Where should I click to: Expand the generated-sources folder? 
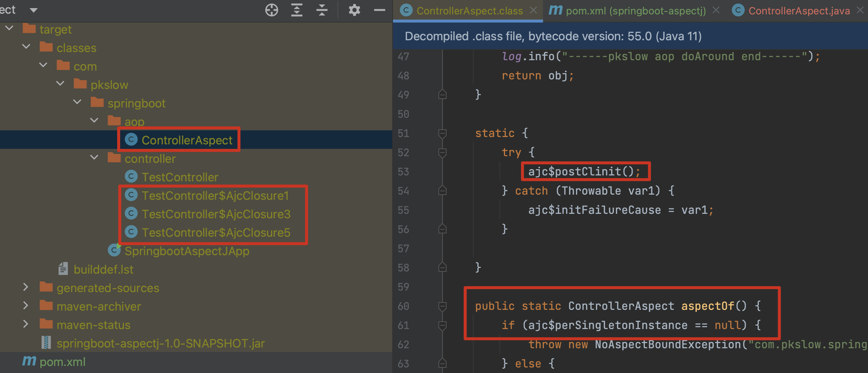[26, 287]
